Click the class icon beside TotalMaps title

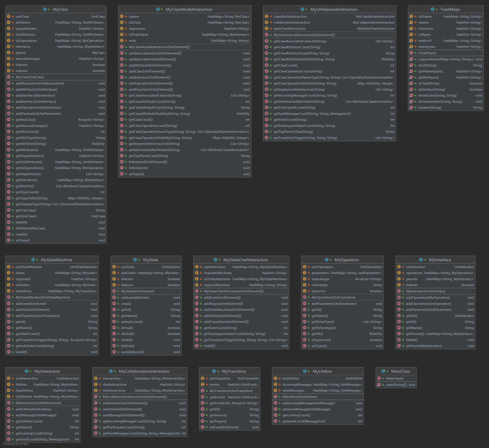[x=433, y=9]
